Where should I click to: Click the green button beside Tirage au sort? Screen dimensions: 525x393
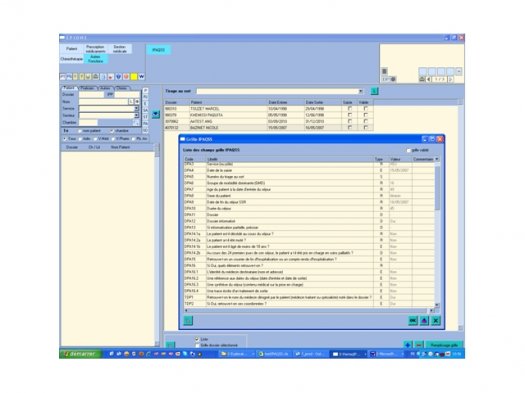(374, 91)
